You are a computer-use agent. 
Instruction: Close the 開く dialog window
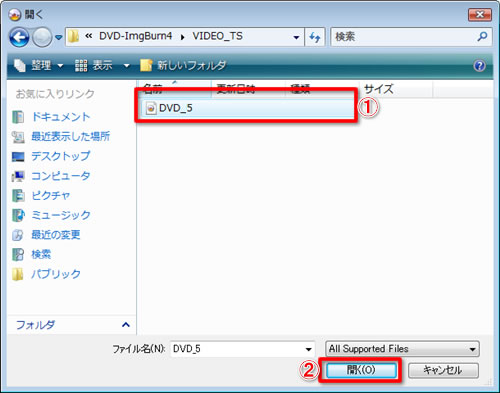tap(480, 15)
